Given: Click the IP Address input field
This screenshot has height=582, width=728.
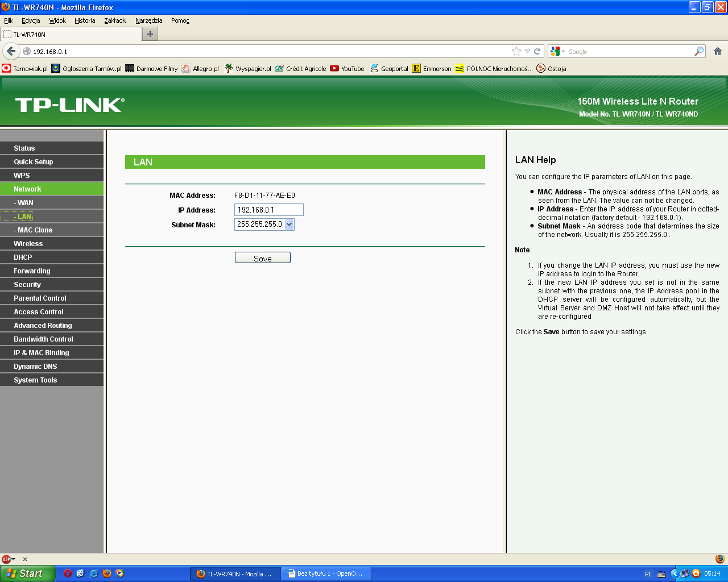Looking at the screenshot, I should click(268, 210).
